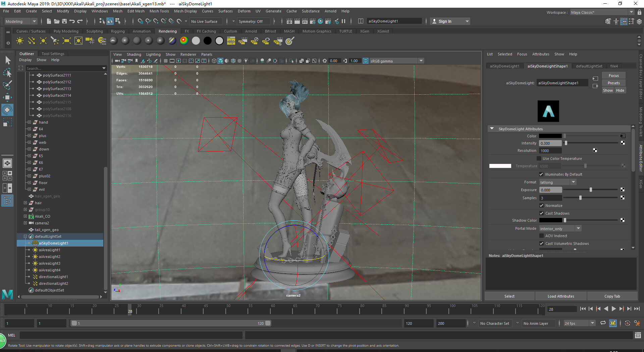
Task: Activate the Scale tool
Action: click(7, 122)
